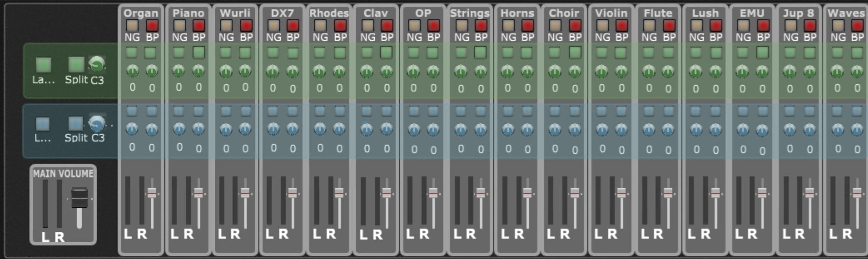The width and height of the screenshot is (868, 259).
Task: Toggle the NG button on the Organ channel
Action: point(132,26)
